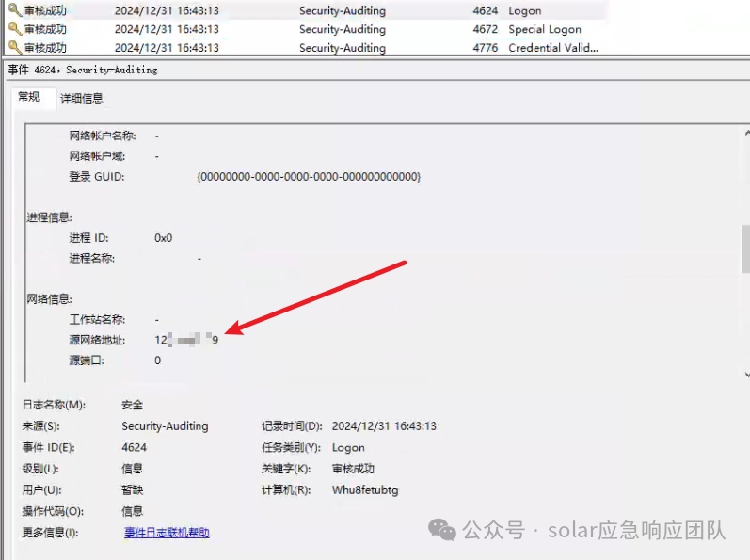The image size is (750, 560).
Task: Click the key icon of the Special Logon event
Action: point(14,29)
